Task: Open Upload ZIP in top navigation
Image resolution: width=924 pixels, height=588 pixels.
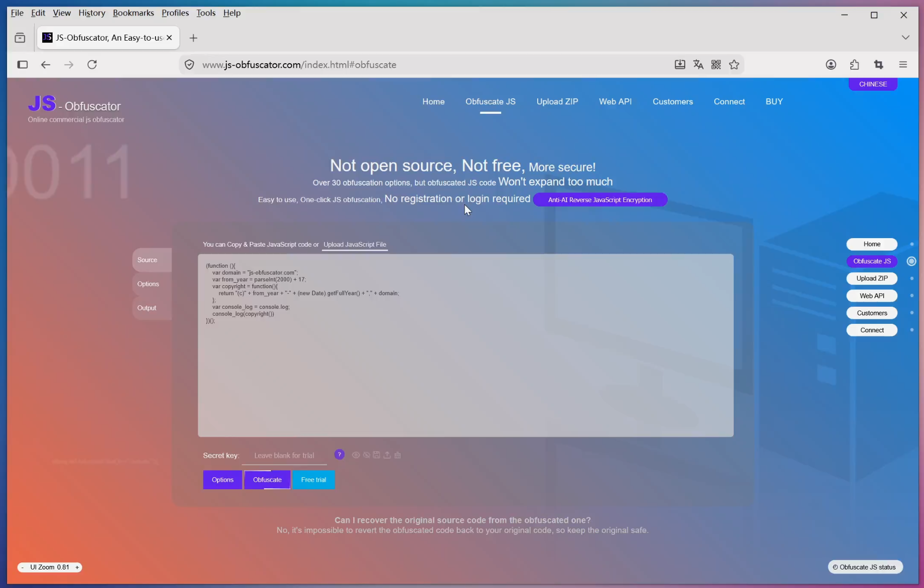Action: (x=557, y=102)
